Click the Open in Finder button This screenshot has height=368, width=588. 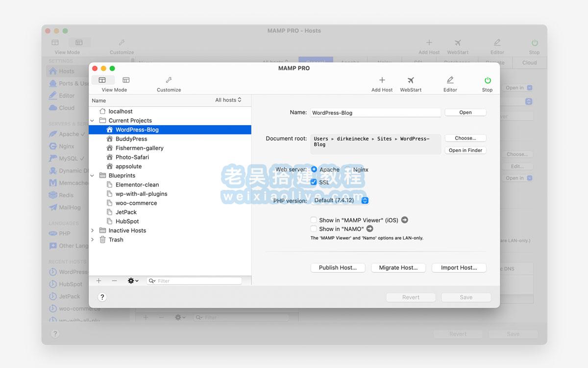point(465,150)
